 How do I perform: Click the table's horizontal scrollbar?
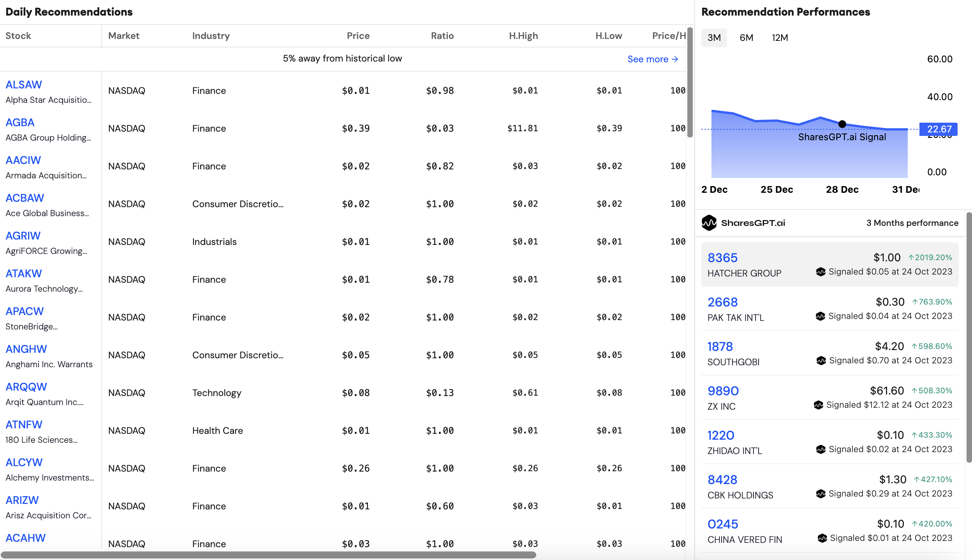pos(269,555)
